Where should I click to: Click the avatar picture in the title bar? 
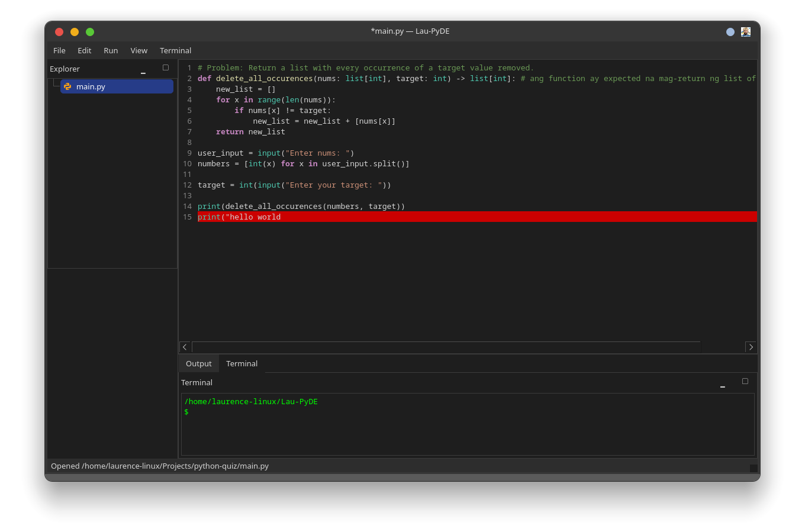(x=746, y=32)
